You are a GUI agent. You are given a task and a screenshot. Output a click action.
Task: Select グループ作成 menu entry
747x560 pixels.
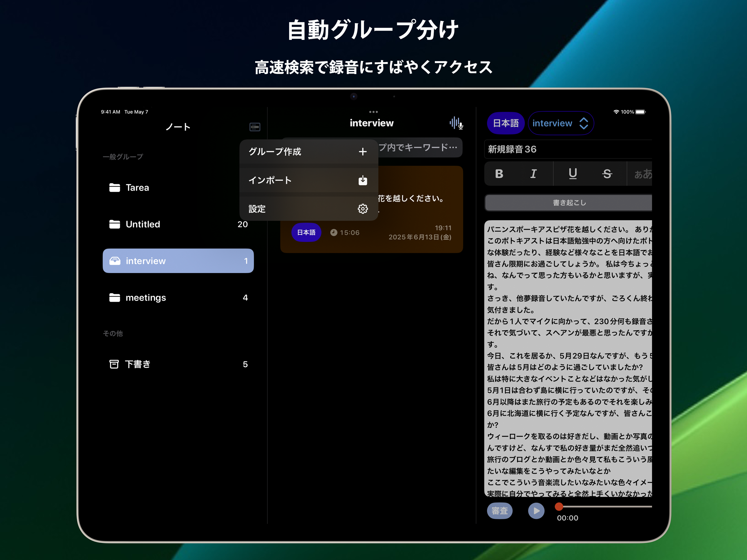pos(308,152)
